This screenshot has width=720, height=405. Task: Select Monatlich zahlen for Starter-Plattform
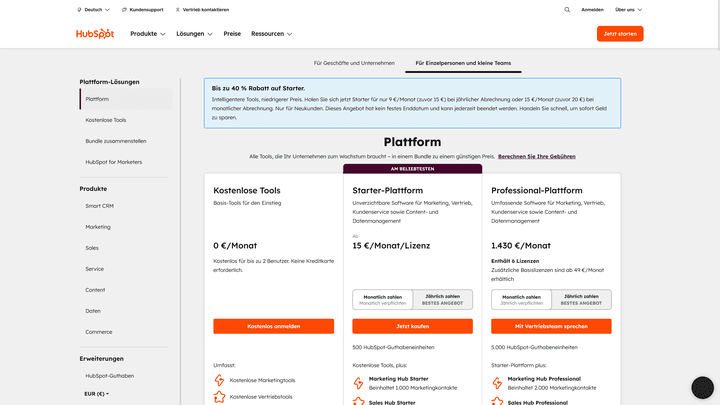pyautogui.click(x=382, y=300)
